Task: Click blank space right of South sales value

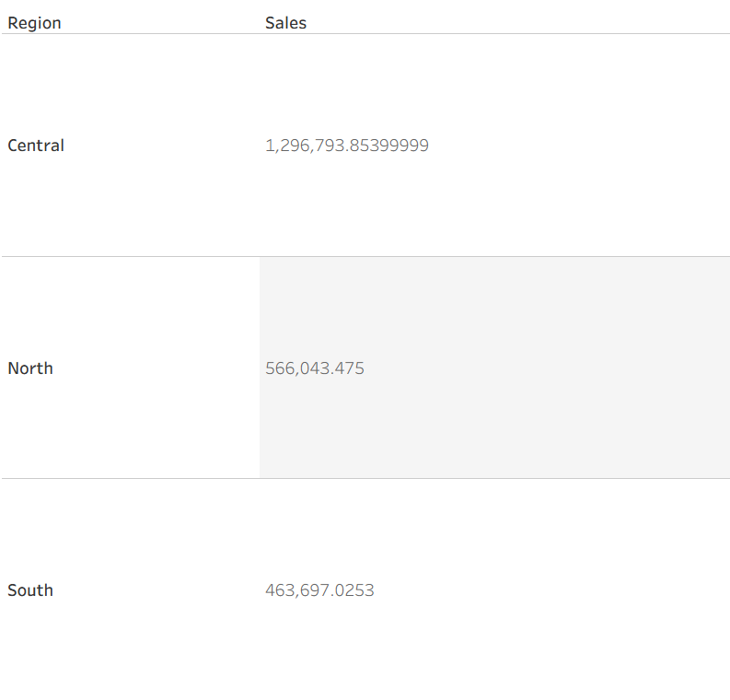Action: point(552,590)
